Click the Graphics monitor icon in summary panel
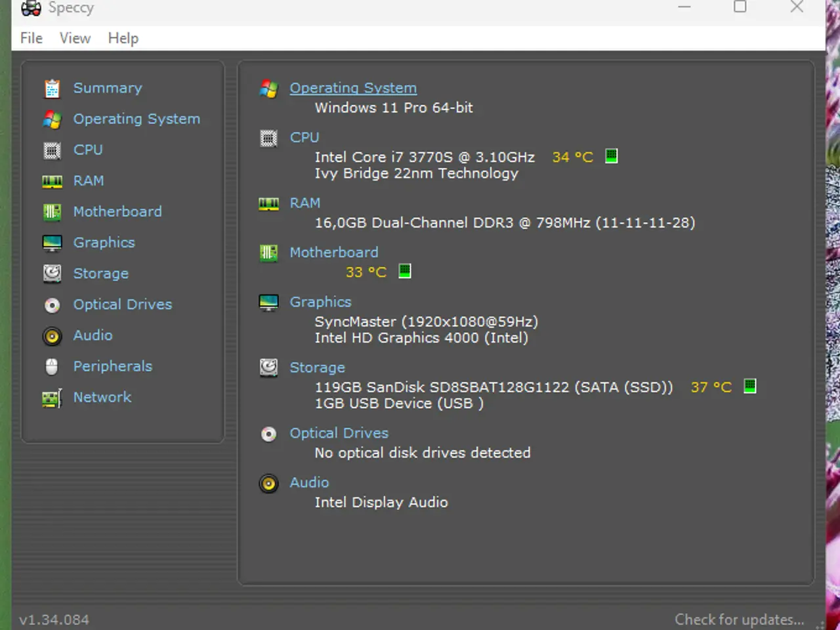 pyautogui.click(x=268, y=303)
